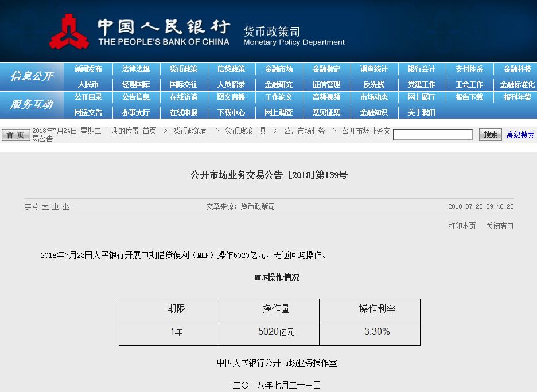Click the 信息公开 section header
Viewport: 537px width, 392px height.
[32, 76]
